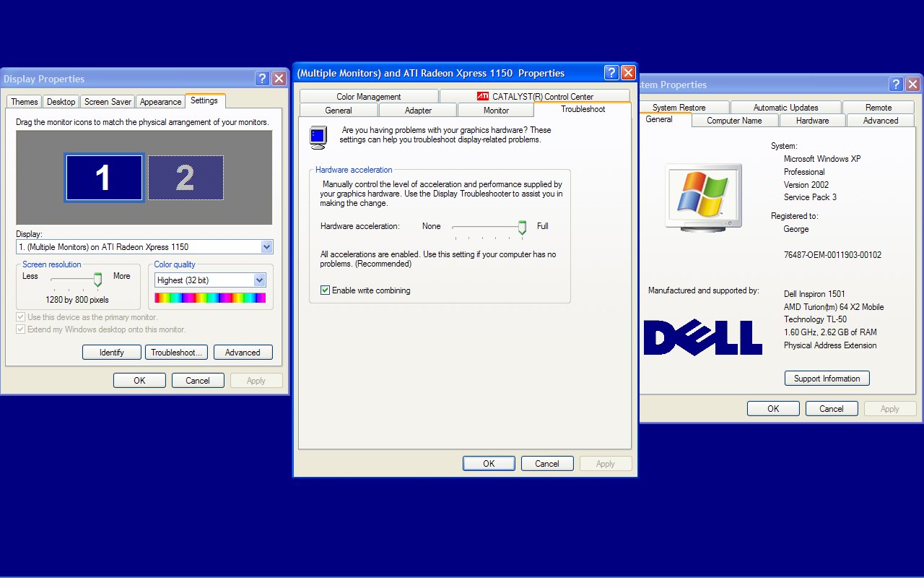The height and width of the screenshot is (578, 924).
Task: Switch to Hardware tab
Action: coord(813,121)
